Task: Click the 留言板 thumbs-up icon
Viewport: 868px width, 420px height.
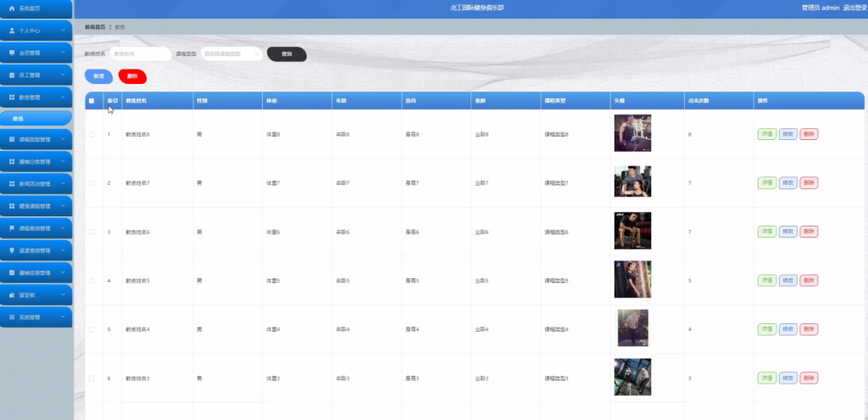Action: tap(12, 295)
